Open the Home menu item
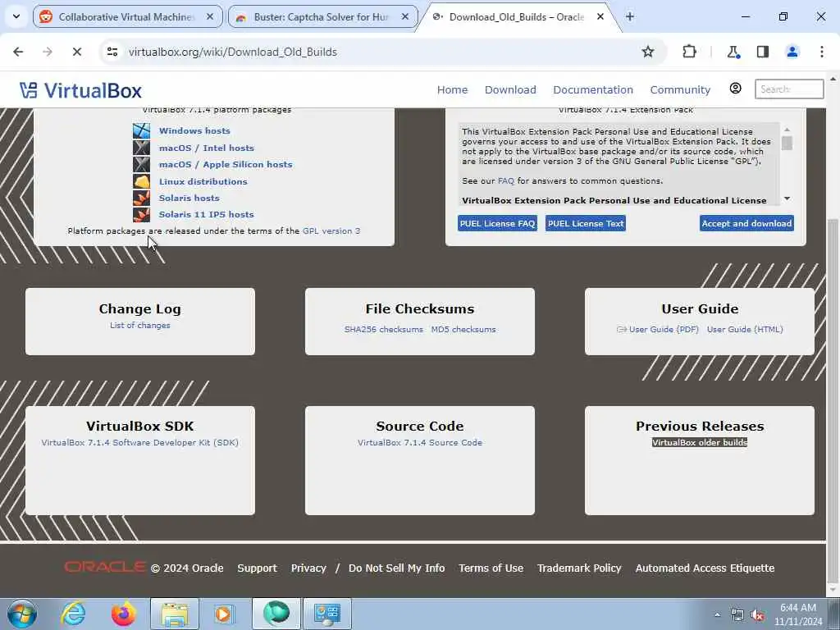 pos(452,89)
